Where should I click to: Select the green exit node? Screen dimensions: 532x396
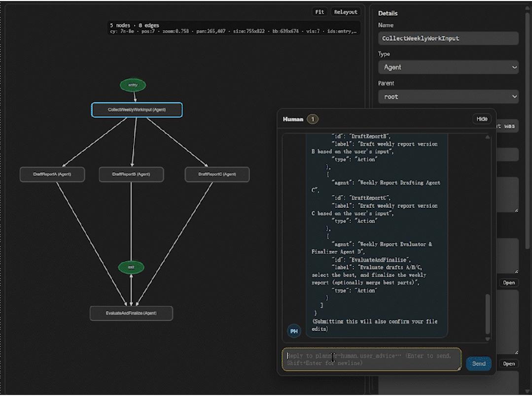pos(131,267)
